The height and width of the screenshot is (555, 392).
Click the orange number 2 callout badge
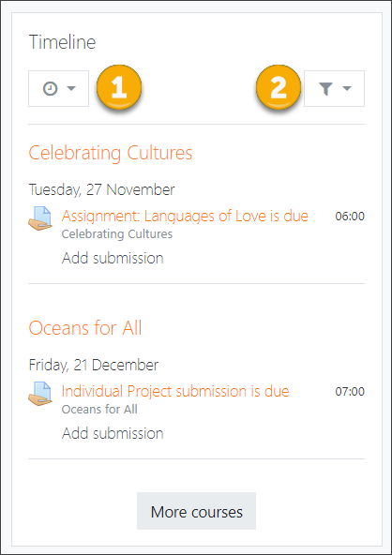click(x=279, y=87)
